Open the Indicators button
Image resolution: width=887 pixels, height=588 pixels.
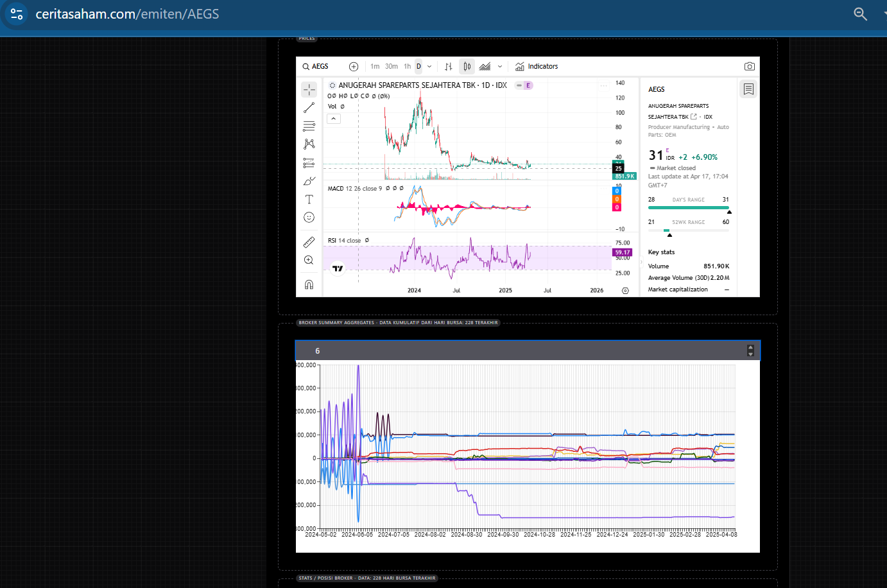pyautogui.click(x=537, y=66)
